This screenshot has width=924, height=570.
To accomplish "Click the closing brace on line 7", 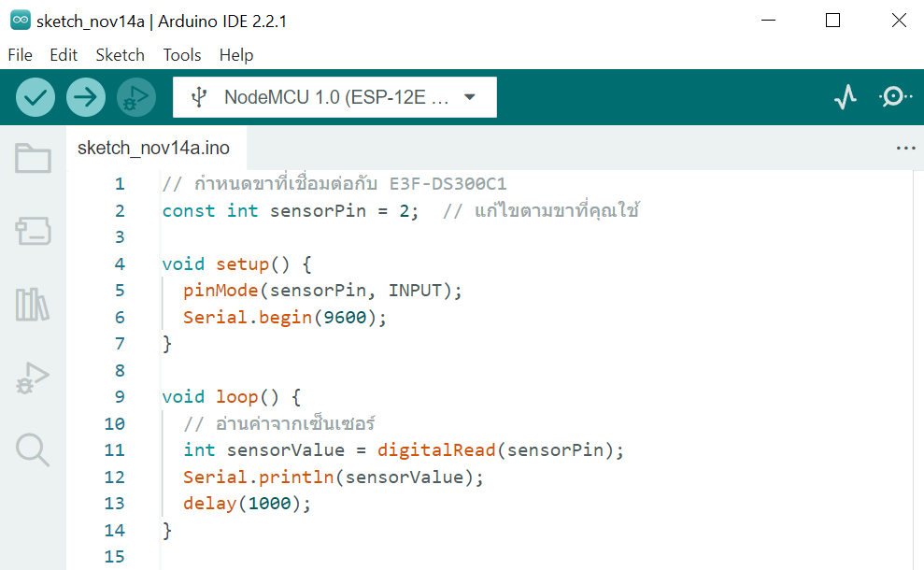I will coord(167,344).
